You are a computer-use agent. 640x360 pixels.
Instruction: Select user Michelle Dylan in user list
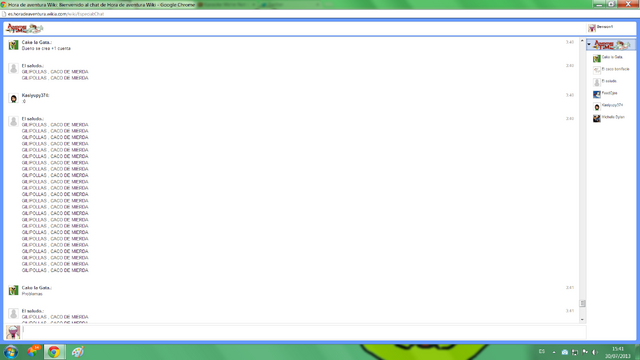point(613,117)
